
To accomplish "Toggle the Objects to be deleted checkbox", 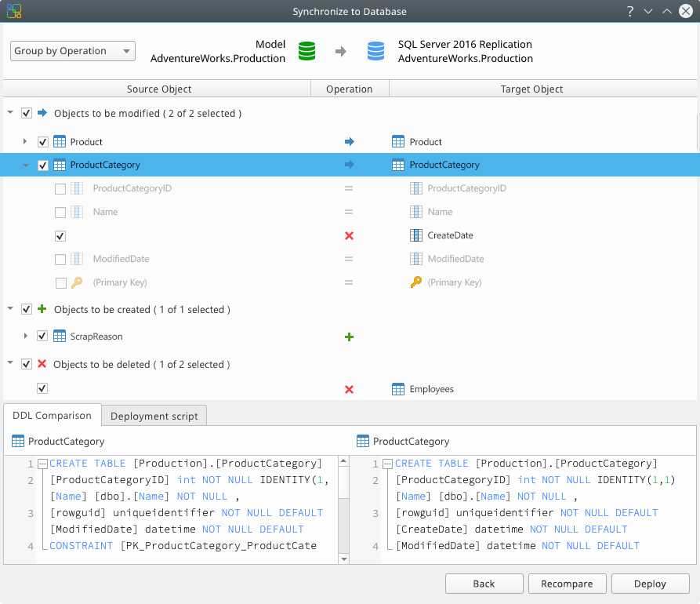I will tap(27, 364).
